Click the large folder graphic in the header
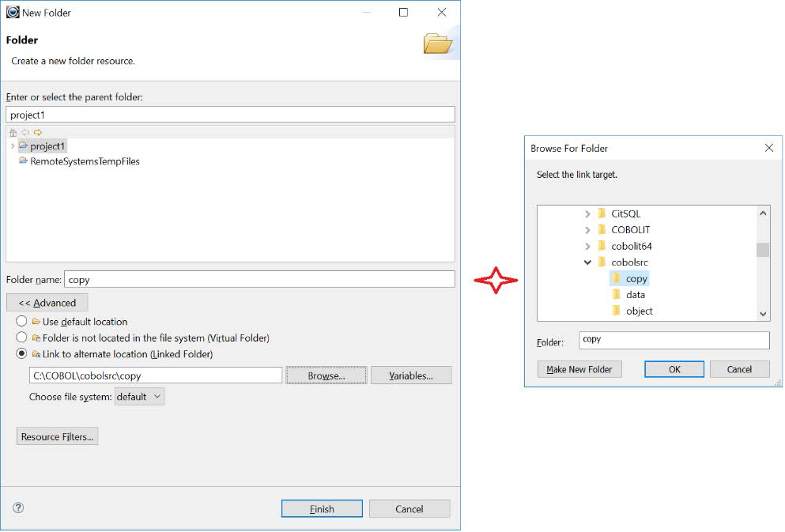Image resolution: width=785 pixels, height=532 pixels. tap(438, 43)
